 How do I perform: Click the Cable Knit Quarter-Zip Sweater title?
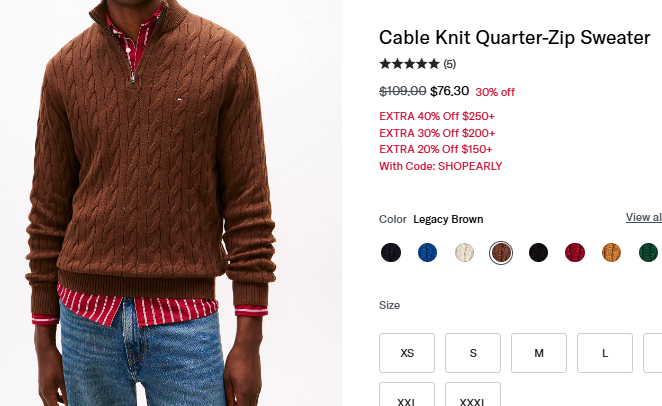point(514,38)
